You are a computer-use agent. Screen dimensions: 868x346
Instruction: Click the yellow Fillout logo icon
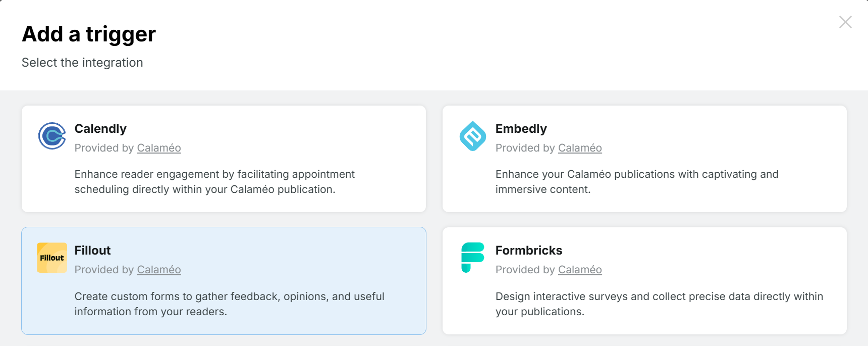[x=52, y=258]
